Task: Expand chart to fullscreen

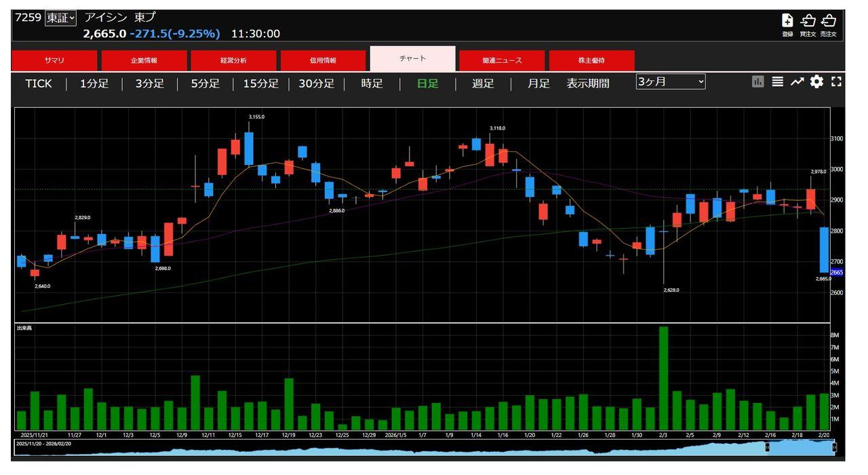Action: click(x=836, y=81)
